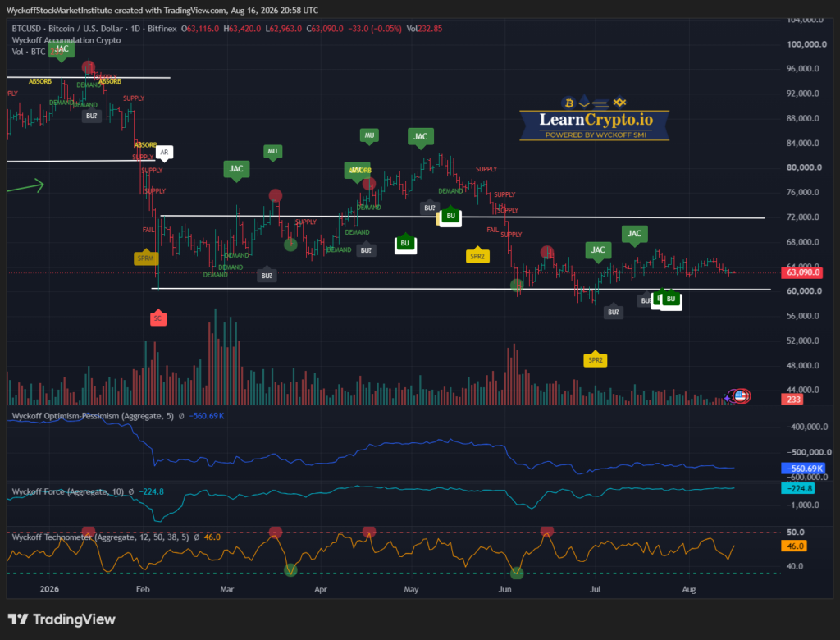Select the Wyckoff Accumulation Crypto indicator legend
Screen dimensions: 840x640
coord(66,40)
